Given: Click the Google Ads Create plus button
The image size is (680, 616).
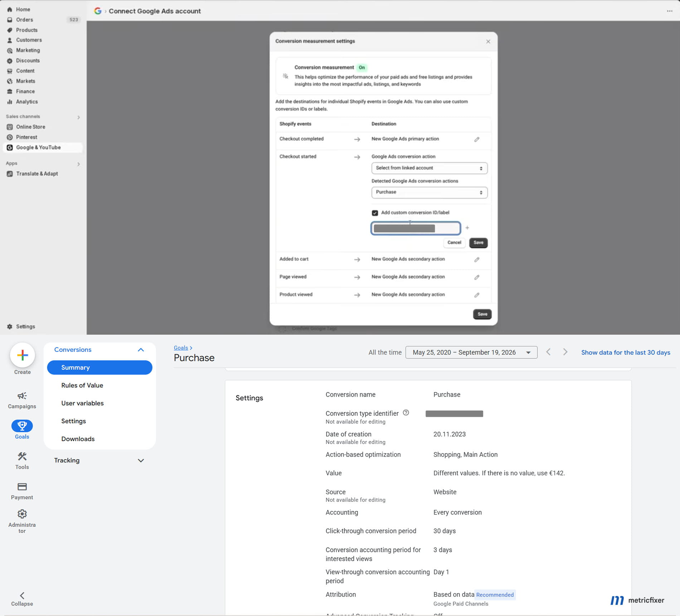Looking at the screenshot, I should (23, 355).
